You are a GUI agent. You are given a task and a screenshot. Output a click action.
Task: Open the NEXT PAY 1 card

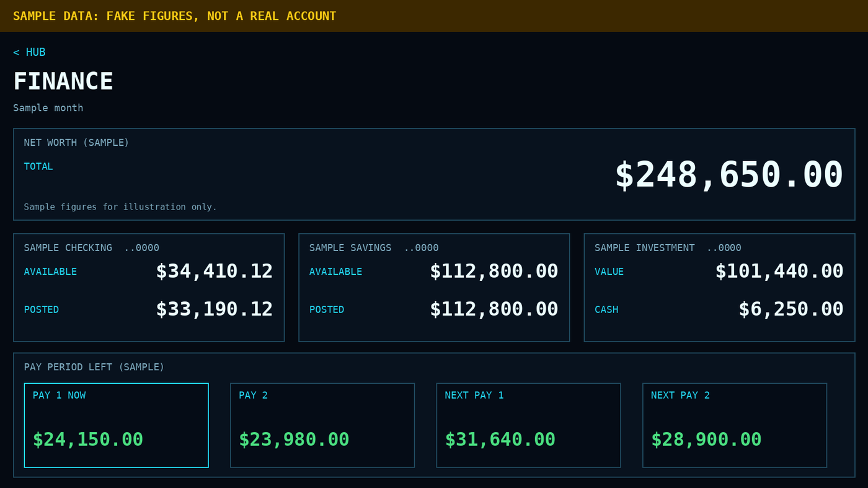[x=528, y=425]
